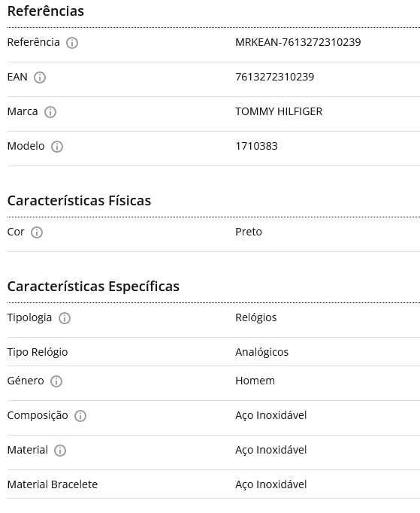The image size is (420, 513).
Task: Click the info icon next to Modelo
Action: coord(57,147)
